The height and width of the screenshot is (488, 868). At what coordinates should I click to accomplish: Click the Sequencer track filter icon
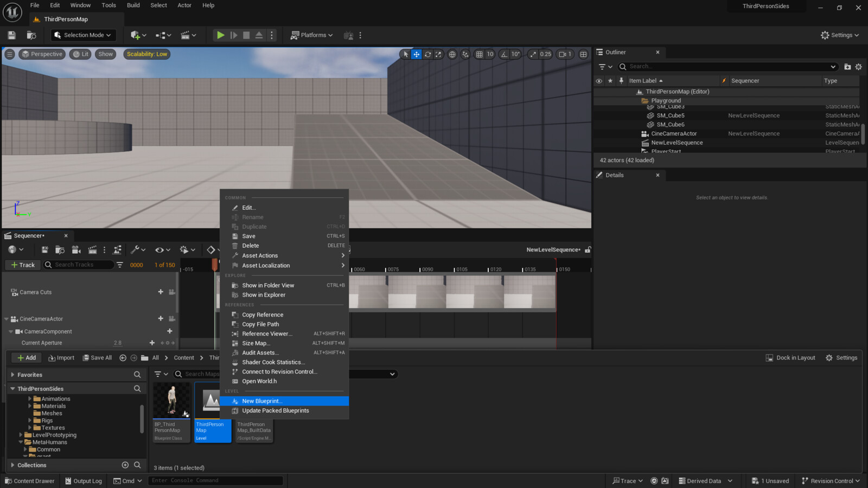120,265
